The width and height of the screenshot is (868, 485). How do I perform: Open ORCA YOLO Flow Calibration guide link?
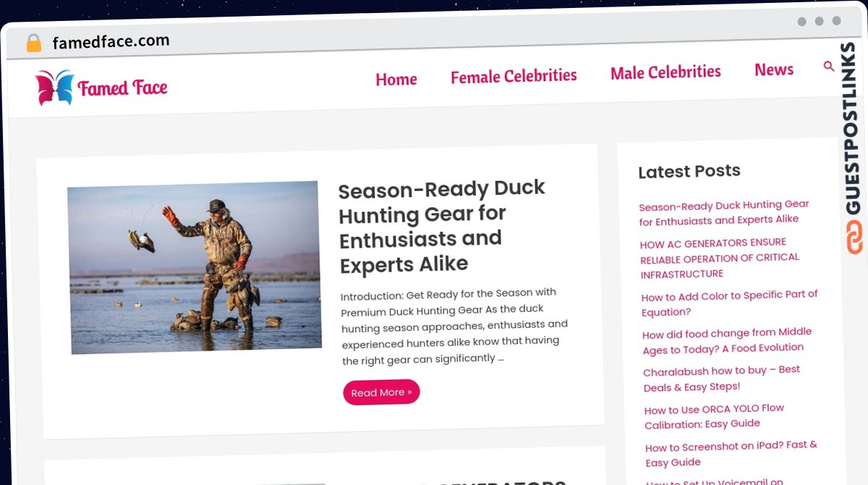tap(715, 416)
